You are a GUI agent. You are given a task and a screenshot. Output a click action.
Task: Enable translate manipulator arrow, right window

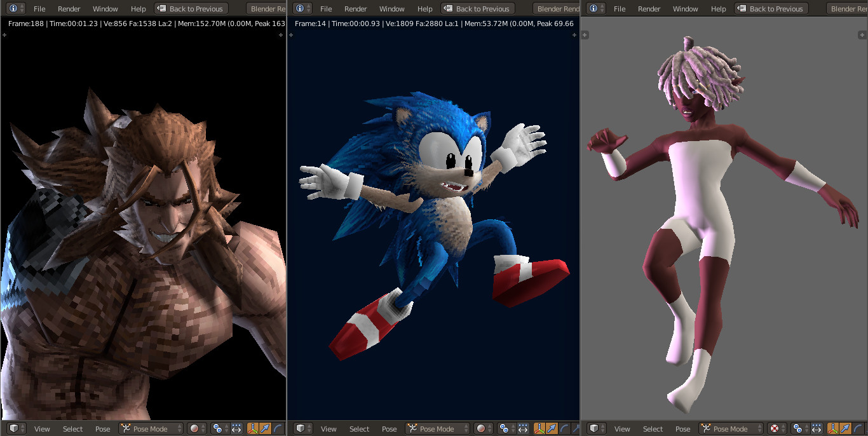coord(846,428)
